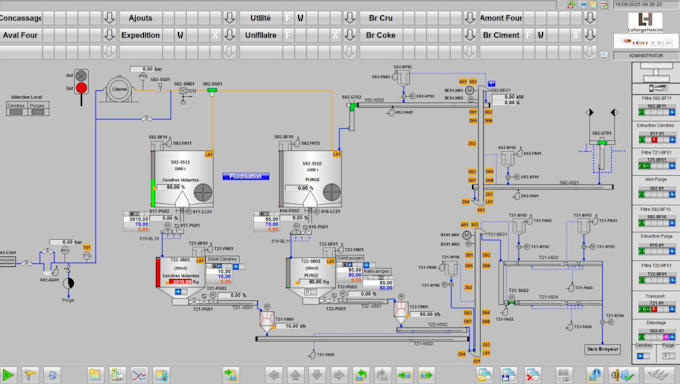Image resolution: width=680 pixels, height=384 pixels.
Task: Click the delete red X icon in bottom toolbar
Action: pos(532,374)
